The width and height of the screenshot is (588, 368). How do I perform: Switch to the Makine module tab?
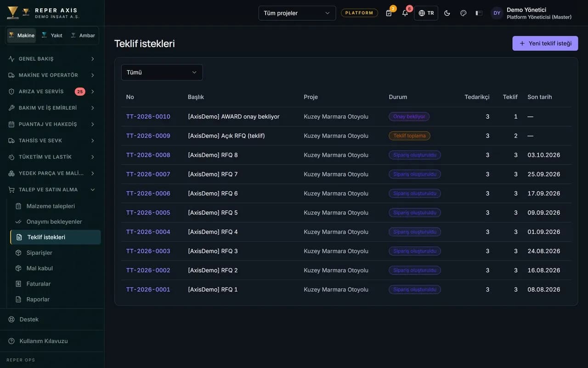point(21,35)
